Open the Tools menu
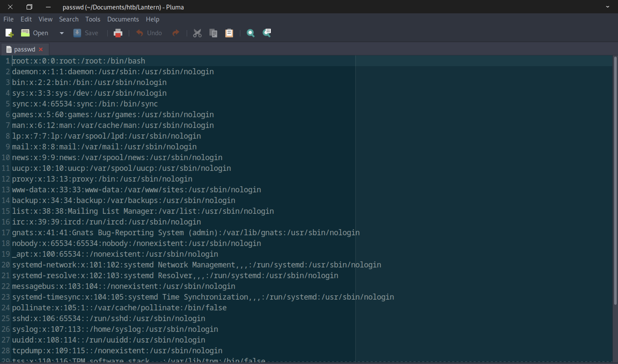Screen dimensions: 618x364 [x=93, y=19]
